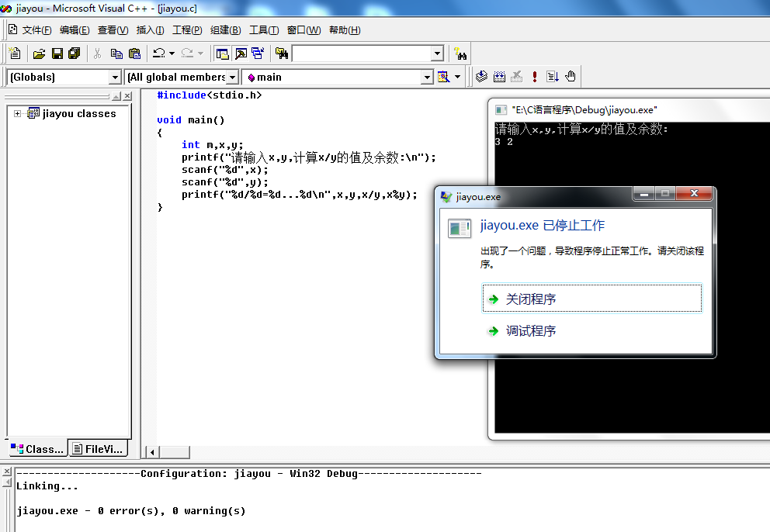Open the 窗口(W) menu
This screenshot has height=532, width=770.
[304, 30]
